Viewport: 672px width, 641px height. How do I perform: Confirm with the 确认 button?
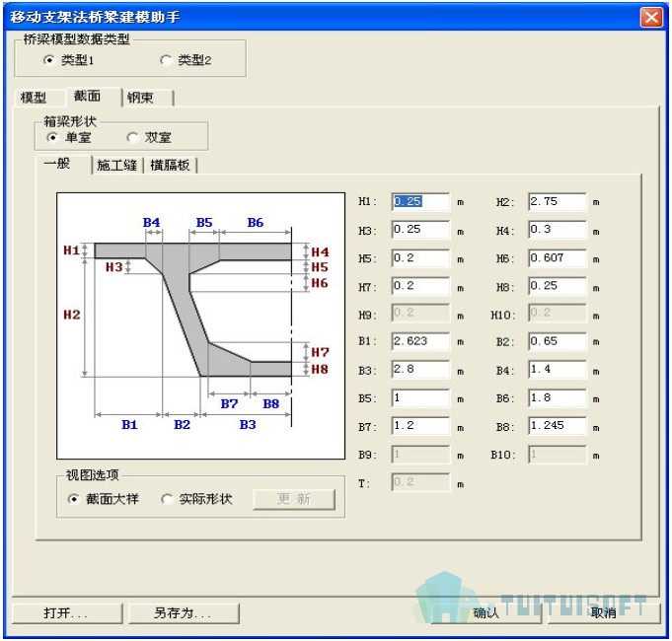[x=486, y=613]
